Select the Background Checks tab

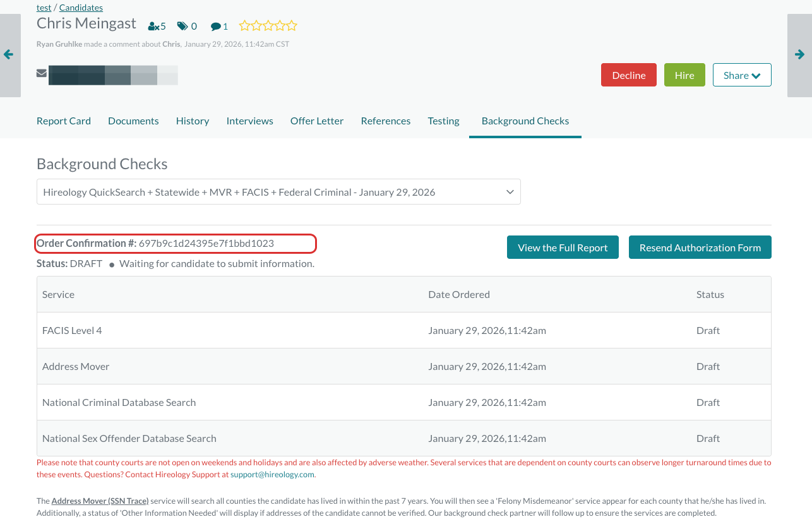click(525, 121)
